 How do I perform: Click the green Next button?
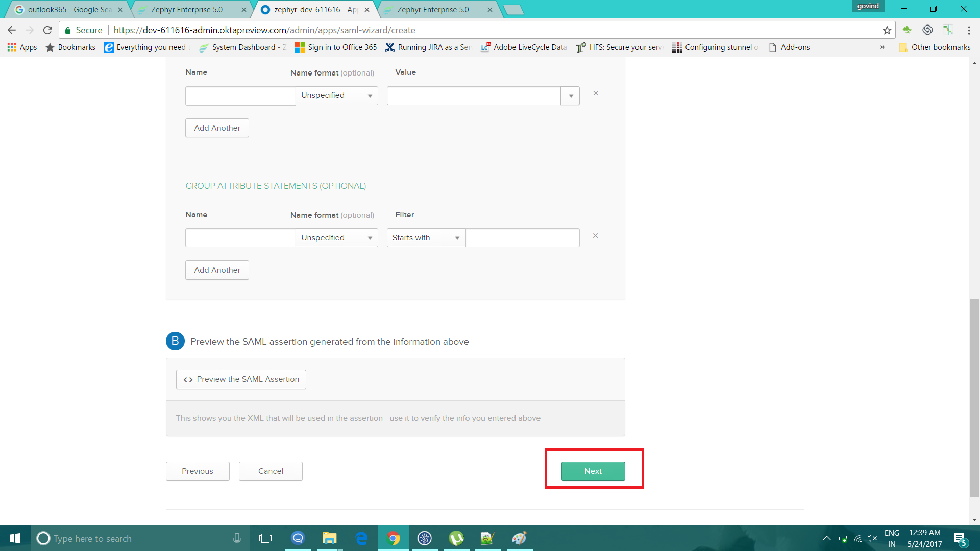pos(593,471)
